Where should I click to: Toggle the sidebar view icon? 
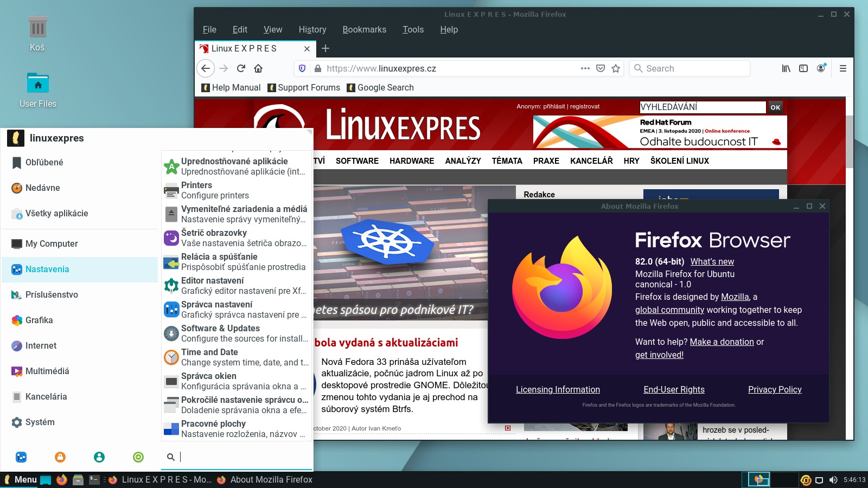[803, 68]
